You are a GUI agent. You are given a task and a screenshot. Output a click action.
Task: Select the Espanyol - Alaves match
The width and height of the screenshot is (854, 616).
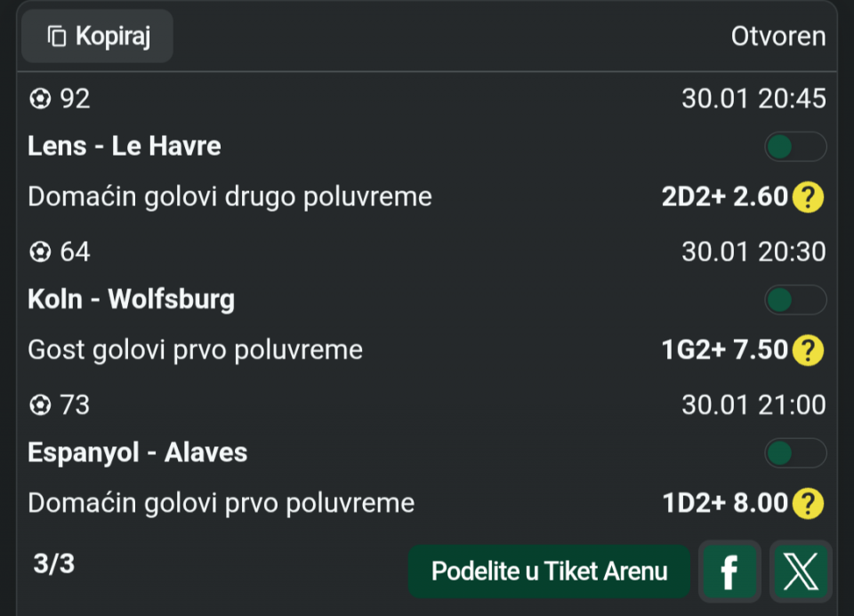click(x=138, y=452)
